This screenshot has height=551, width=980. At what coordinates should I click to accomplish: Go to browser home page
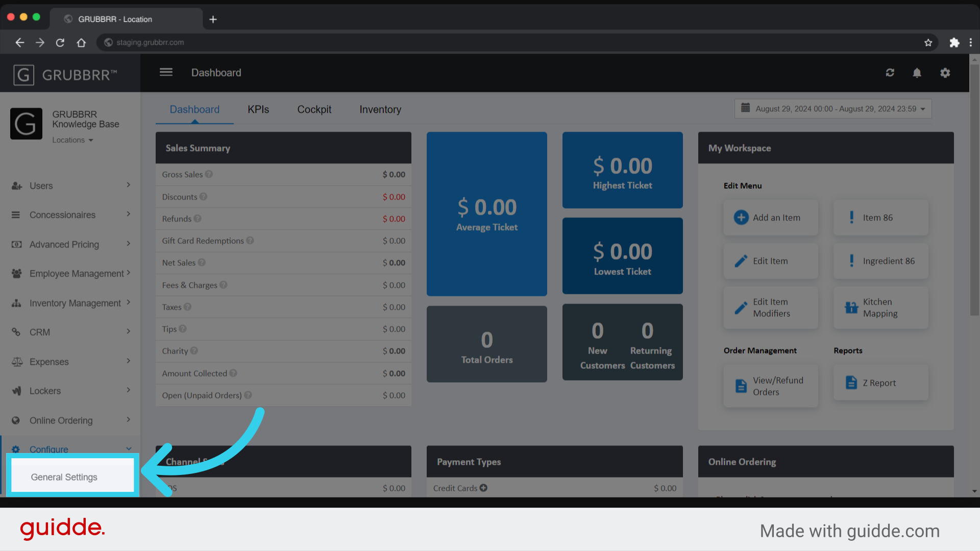(x=81, y=42)
